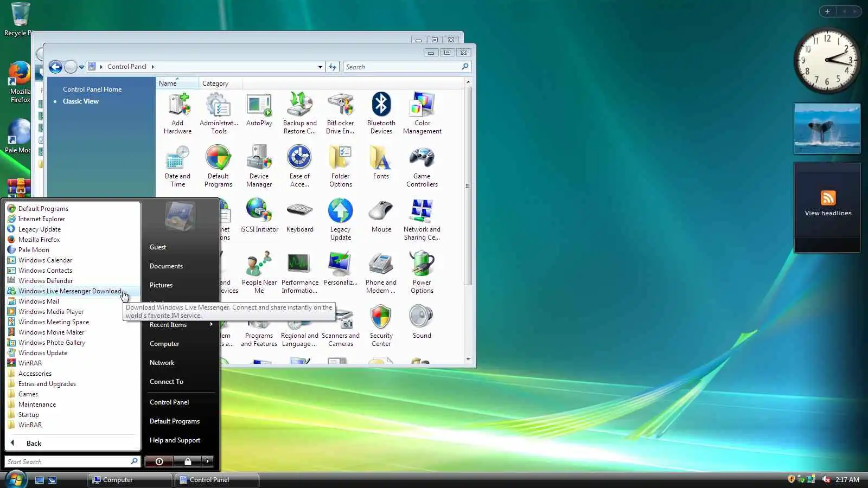Go to Control Panel Home link

(92, 89)
